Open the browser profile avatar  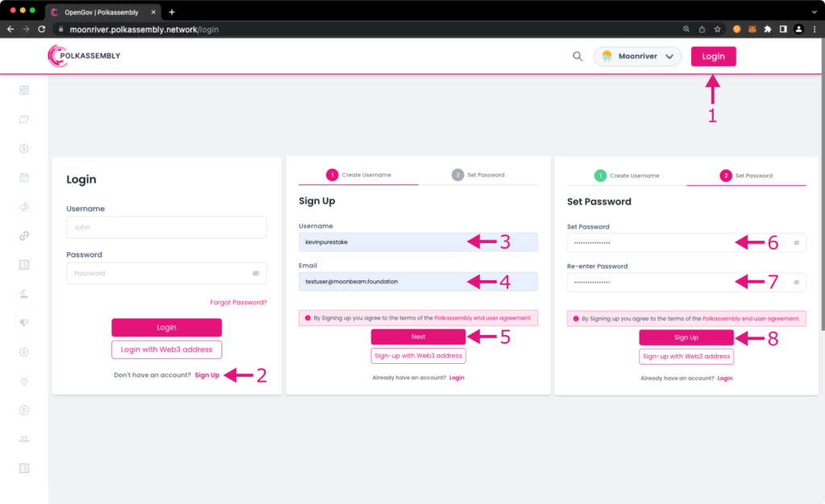pos(798,30)
